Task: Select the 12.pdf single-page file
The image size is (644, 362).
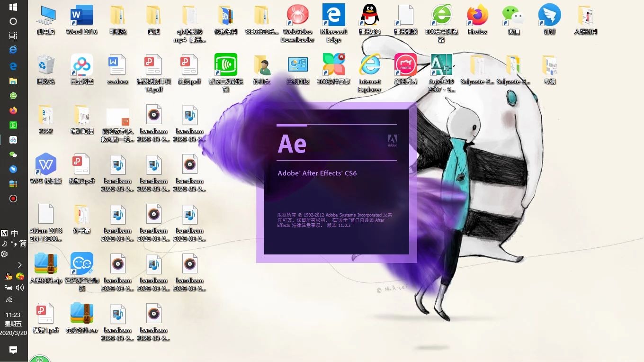Action: (x=153, y=73)
